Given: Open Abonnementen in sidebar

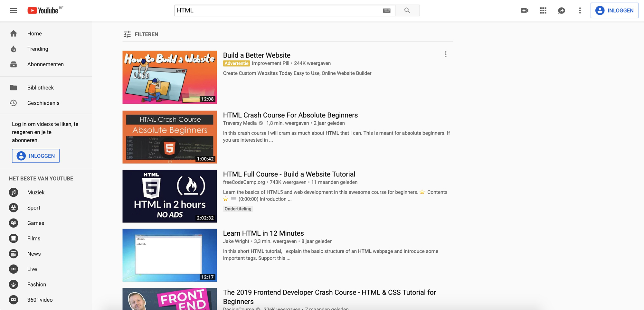Looking at the screenshot, I should (x=46, y=64).
